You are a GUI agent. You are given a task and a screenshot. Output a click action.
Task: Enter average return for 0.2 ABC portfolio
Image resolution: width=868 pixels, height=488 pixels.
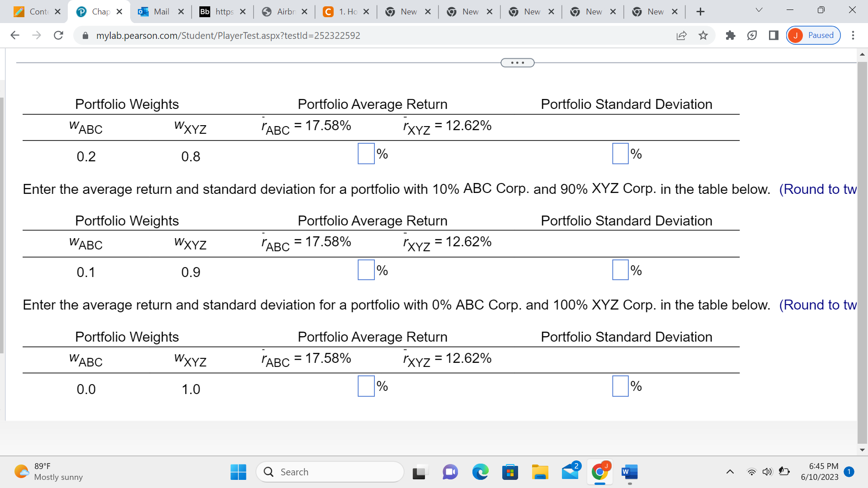366,154
